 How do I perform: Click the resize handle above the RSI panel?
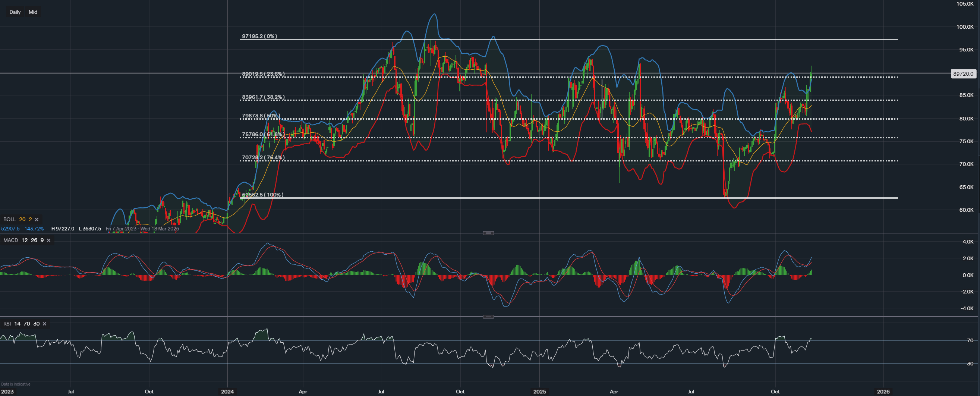(x=488, y=317)
